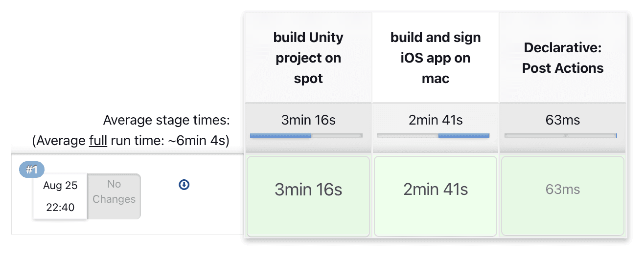Click the iOS stage average time progress bar
Screen dimensions: 644x255
(433, 136)
